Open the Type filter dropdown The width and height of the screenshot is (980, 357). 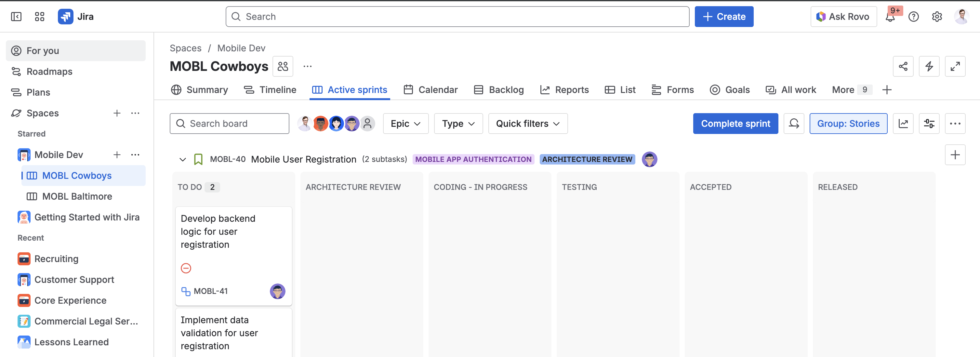pos(458,123)
